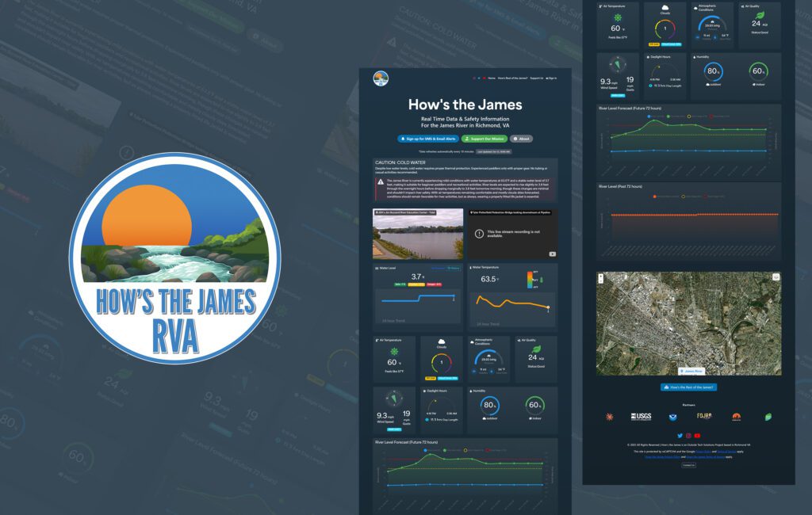
Task: Click the Contact Us footer button
Action: pos(688,465)
